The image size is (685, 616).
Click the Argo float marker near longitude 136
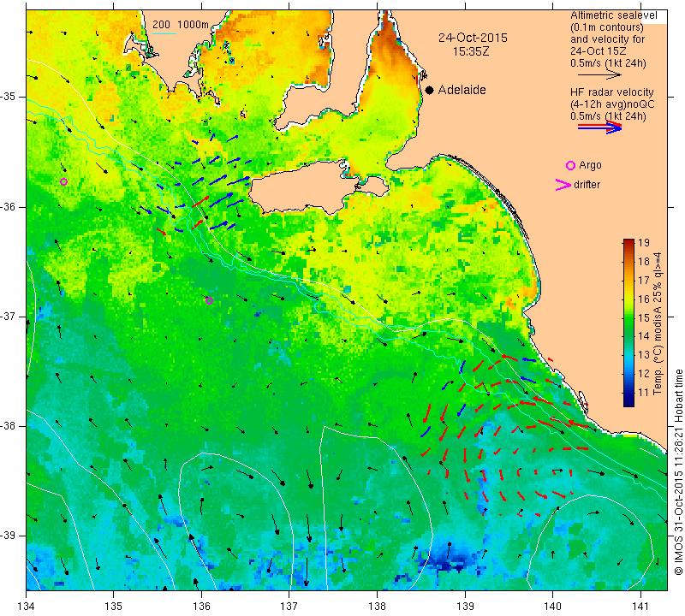tap(209, 300)
